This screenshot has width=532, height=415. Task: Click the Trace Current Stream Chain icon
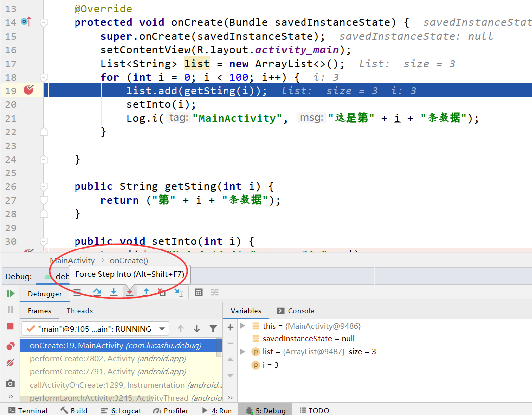pos(215,292)
